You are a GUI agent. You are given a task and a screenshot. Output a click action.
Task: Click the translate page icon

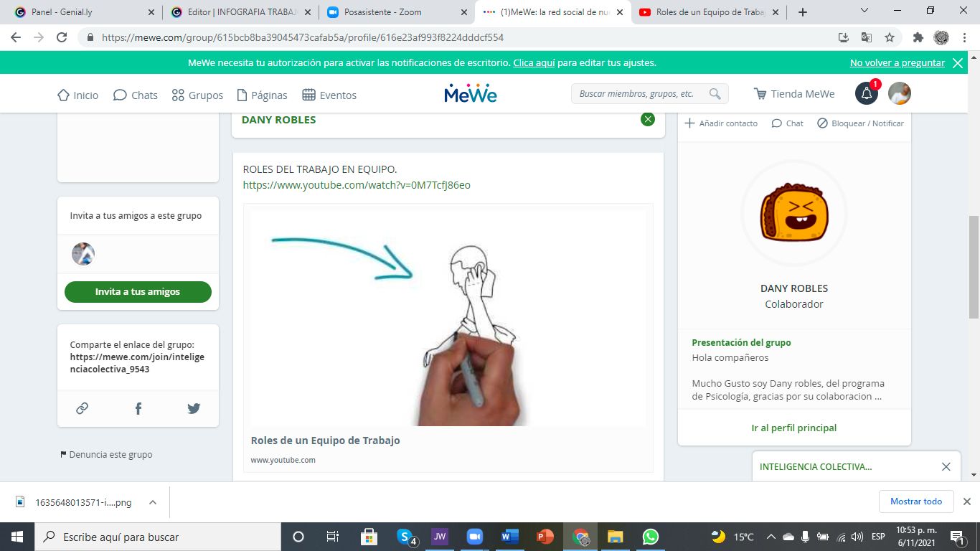867,37
